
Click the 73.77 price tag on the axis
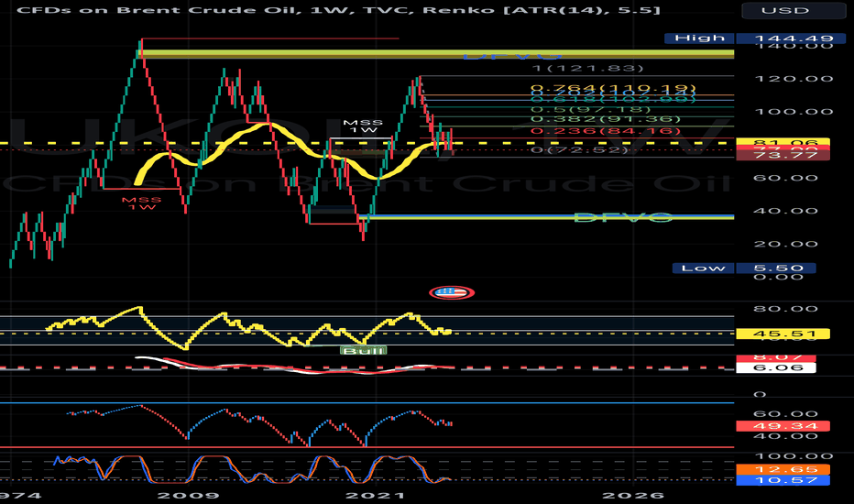(783, 155)
